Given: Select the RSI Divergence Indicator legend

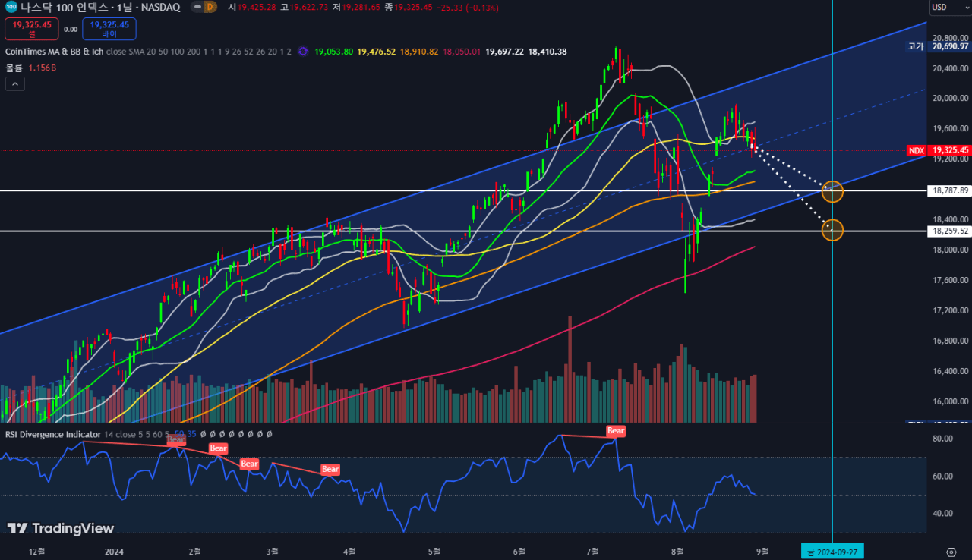Looking at the screenshot, I should [53, 434].
